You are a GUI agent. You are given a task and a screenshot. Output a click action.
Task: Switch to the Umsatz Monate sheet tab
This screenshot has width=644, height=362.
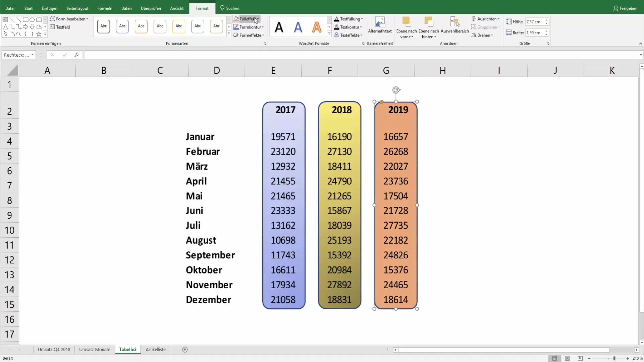tap(94, 350)
